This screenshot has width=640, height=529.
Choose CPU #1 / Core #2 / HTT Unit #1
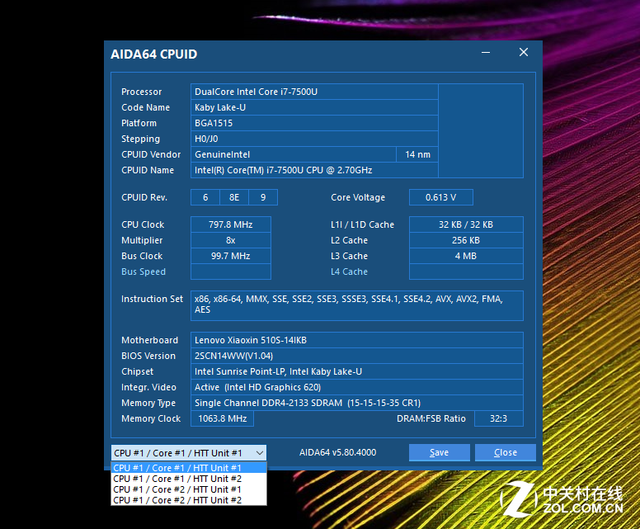pos(189,489)
